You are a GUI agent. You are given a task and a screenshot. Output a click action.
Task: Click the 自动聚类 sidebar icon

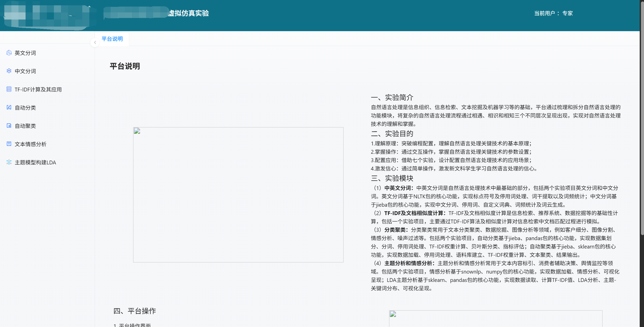coord(9,126)
